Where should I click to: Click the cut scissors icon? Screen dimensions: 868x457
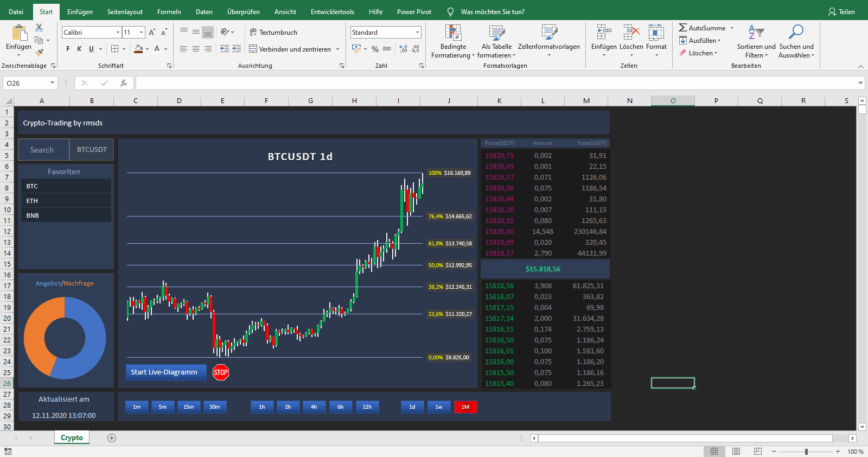(x=39, y=28)
